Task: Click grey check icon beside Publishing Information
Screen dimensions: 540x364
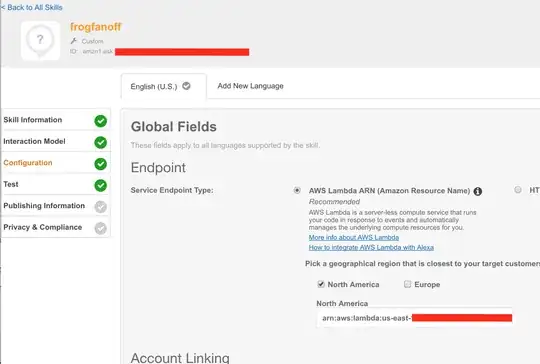Action: pos(101,207)
